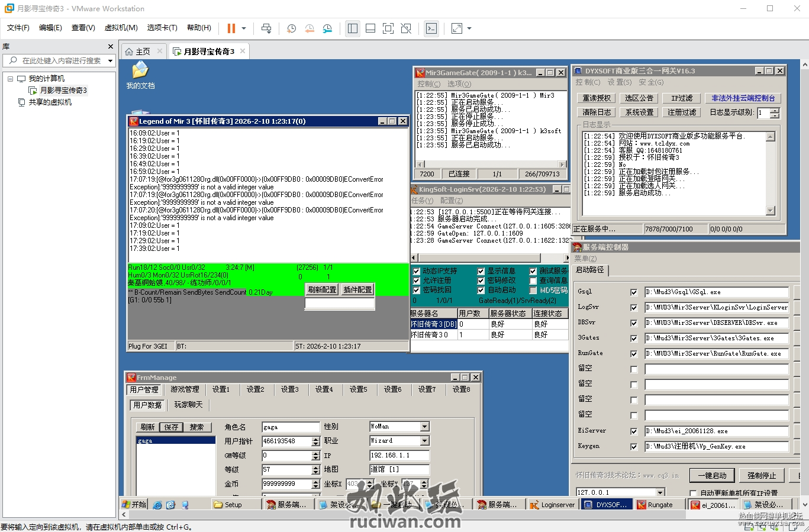Revert snapshot using the orange clock icon
809x532 pixels.
click(310, 28)
